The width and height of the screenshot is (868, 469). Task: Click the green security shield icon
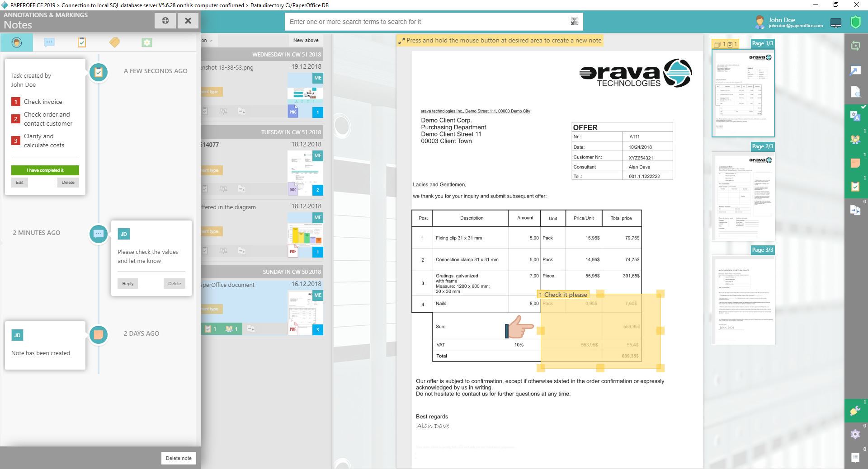tap(855, 22)
